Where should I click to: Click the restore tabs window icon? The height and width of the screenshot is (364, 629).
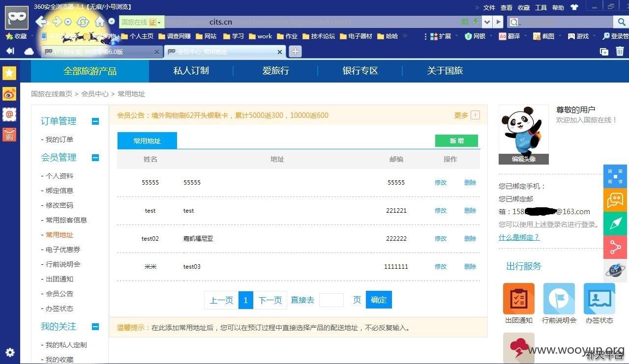click(604, 52)
